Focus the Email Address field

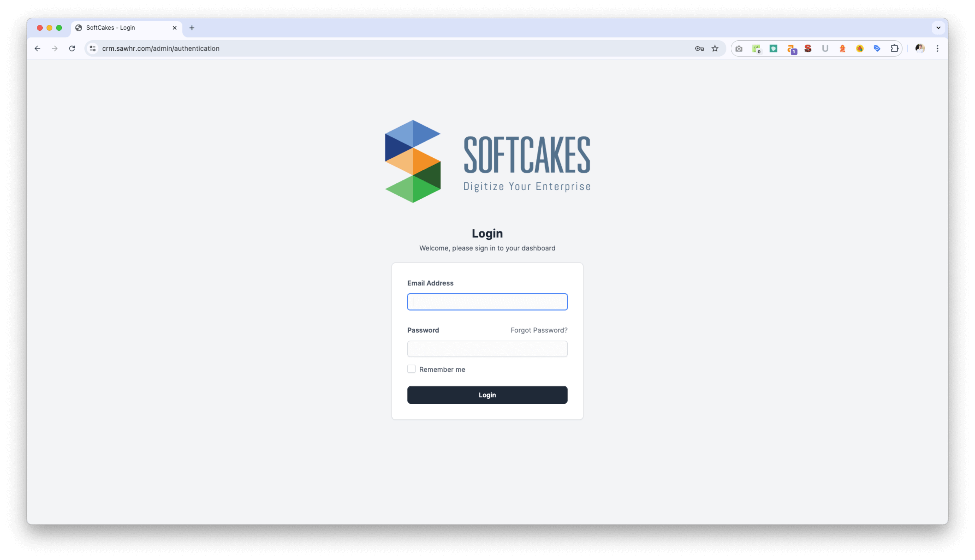click(x=487, y=302)
